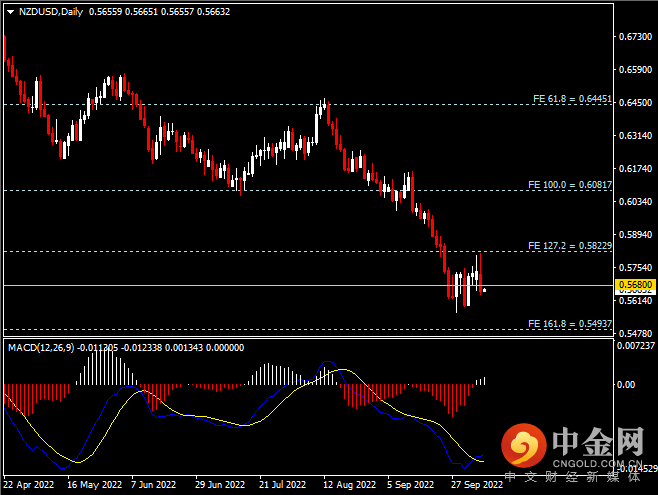
Task: Click the 0.61740 price axis value
Action: pos(635,168)
